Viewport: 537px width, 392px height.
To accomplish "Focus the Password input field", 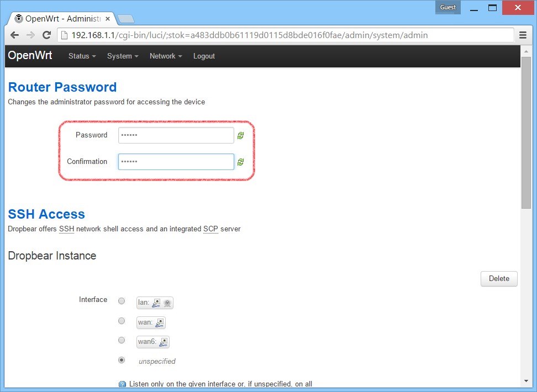I will tap(176, 135).
